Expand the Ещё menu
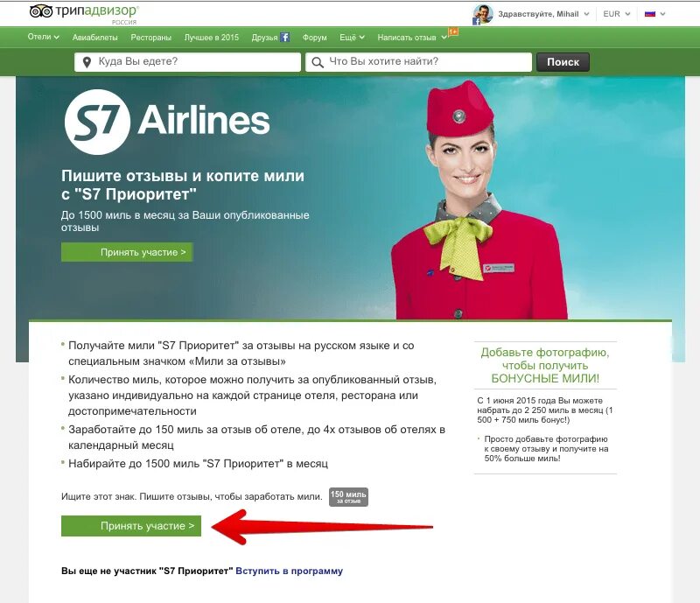Image resolution: width=700 pixels, height=603 pixels. tap(352, 38)
